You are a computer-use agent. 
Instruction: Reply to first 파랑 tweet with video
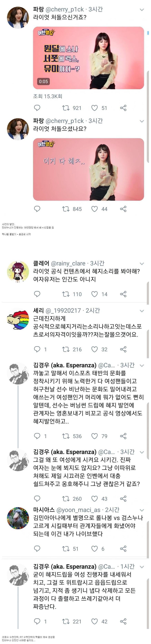pos(37,108)
